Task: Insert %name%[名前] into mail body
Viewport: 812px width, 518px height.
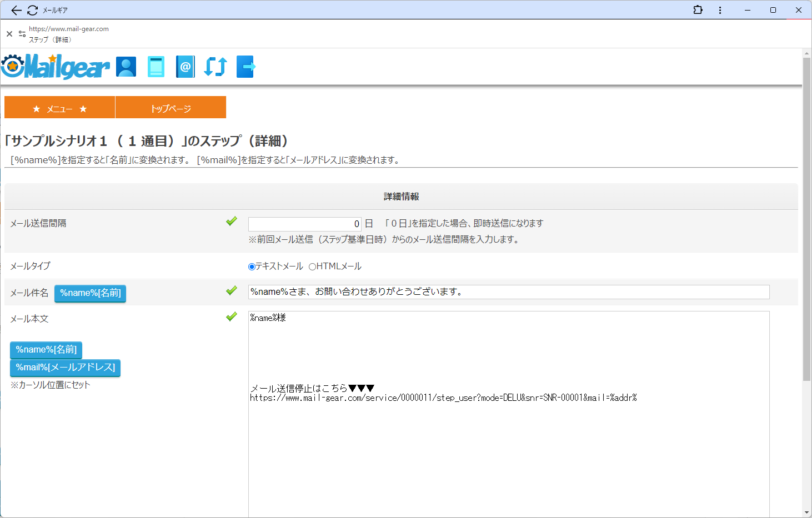Action: [x=46, y=350]
